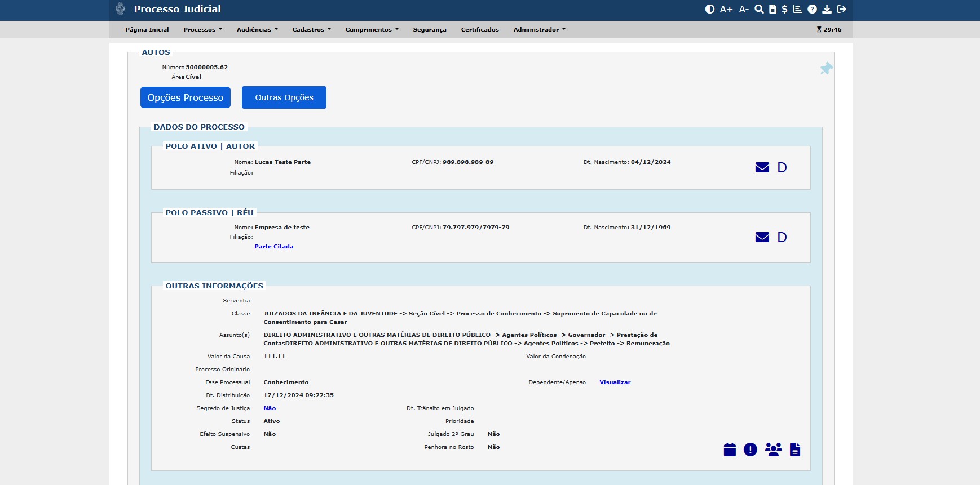The height and width of the screenshot is (485, 980).
Task: Click CPF value 989.898.989-89
Action: (x=468, y=162)
